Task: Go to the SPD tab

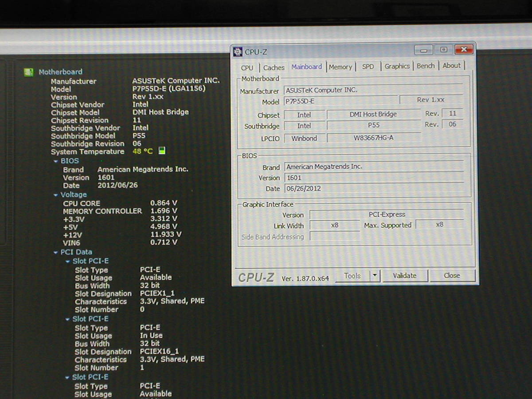Action: coord(368,66)
